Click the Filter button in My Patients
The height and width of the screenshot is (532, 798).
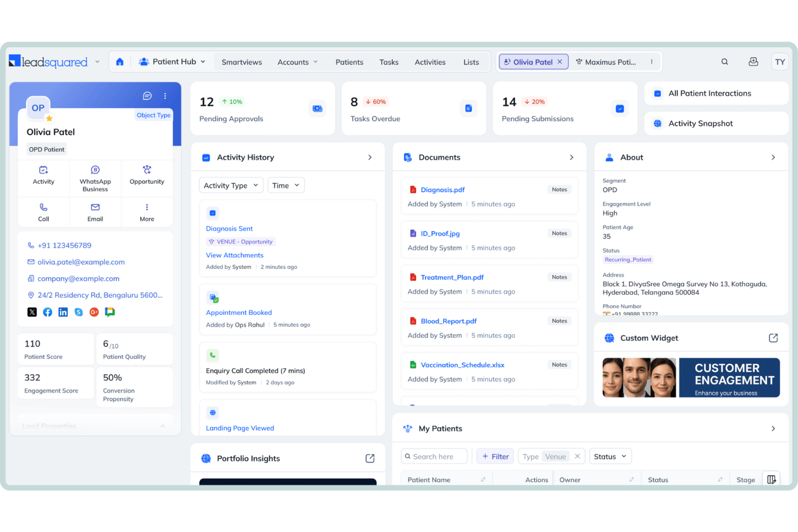coord(496,457)
